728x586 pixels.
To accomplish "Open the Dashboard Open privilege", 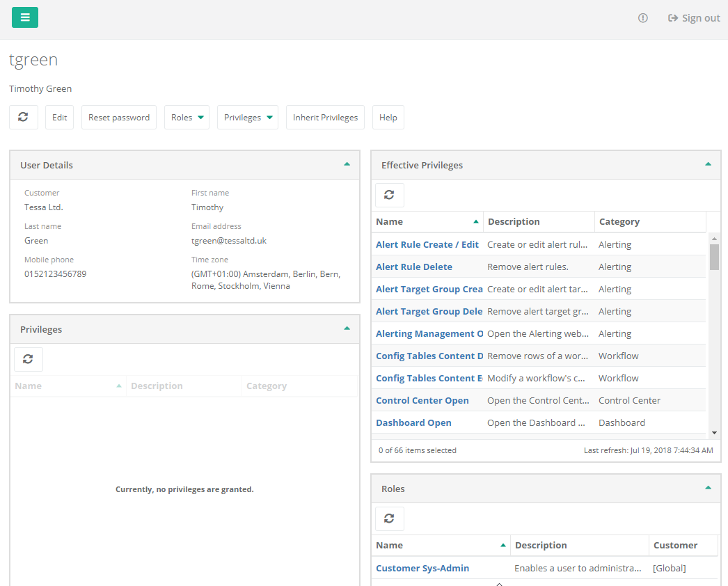I will pyautogui.click(x=413, y=423).
